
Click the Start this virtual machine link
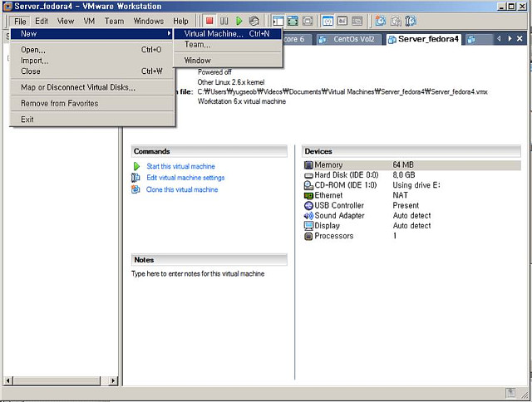[x=180, y=166]
